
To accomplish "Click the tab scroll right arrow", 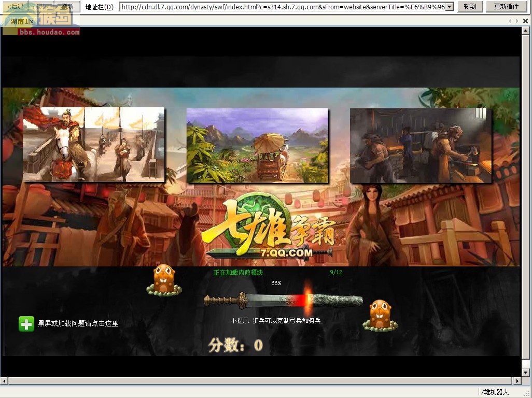I will pos(517,21).
